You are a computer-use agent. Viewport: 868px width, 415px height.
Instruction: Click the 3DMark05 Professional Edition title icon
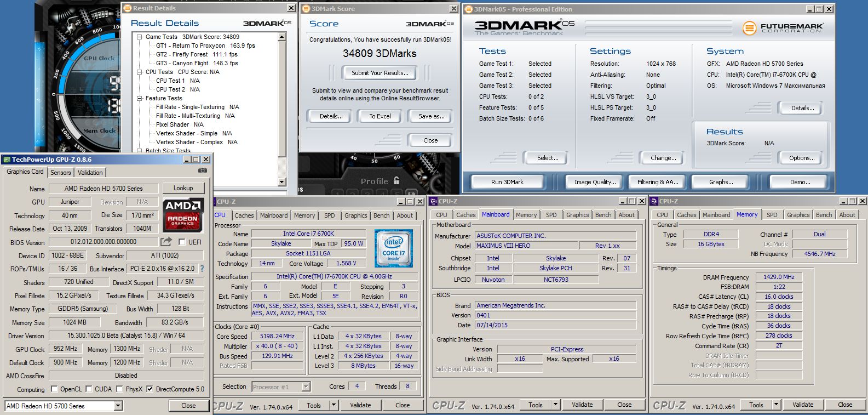point(469,9)
